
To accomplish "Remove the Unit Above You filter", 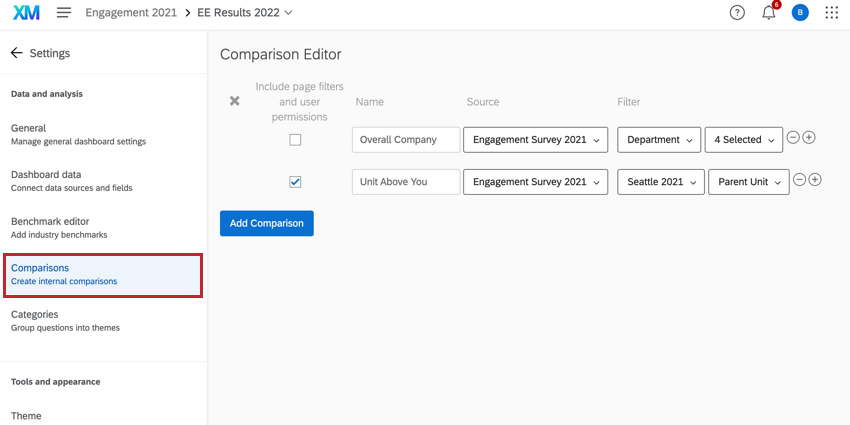I will tap(799, 180).
